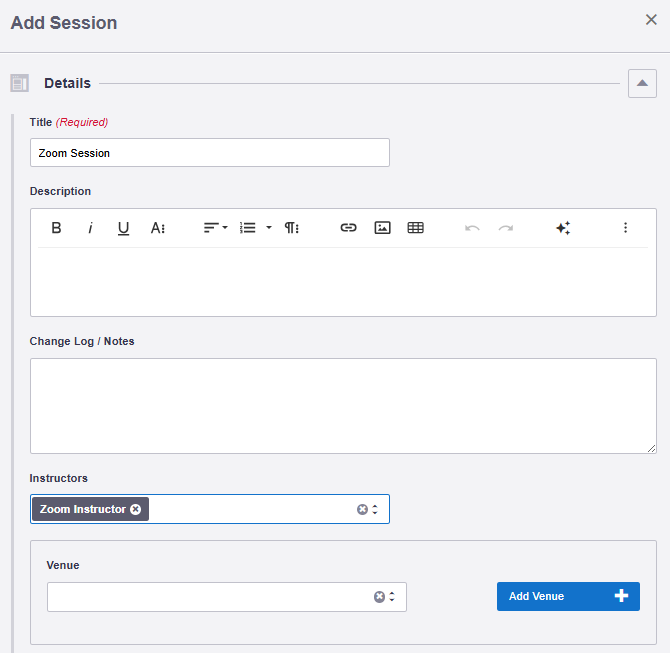Edit the Title input field
The width and height of the screenshot is (670, 653).
coord(209,153)
